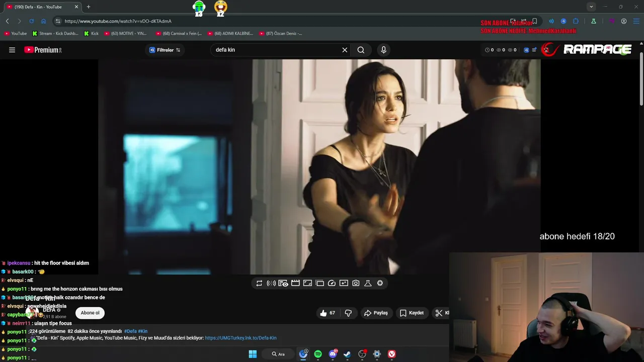Open Steam from the taskbar

[347, 354]
